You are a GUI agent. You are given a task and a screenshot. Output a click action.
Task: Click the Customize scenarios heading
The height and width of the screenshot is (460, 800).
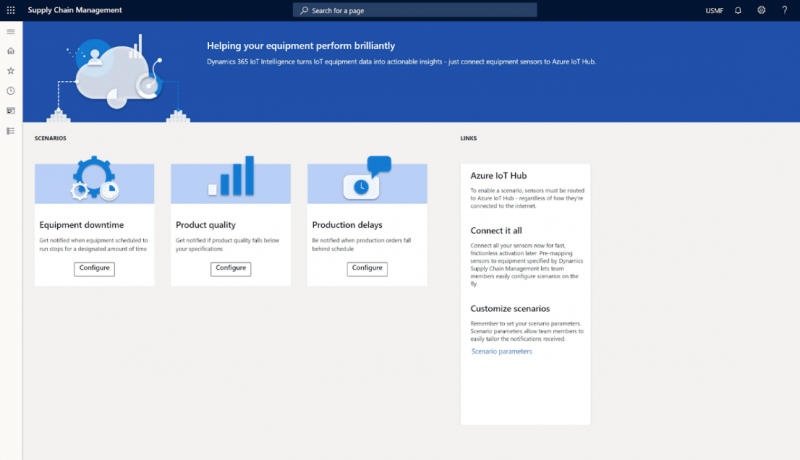pos(510,309)
